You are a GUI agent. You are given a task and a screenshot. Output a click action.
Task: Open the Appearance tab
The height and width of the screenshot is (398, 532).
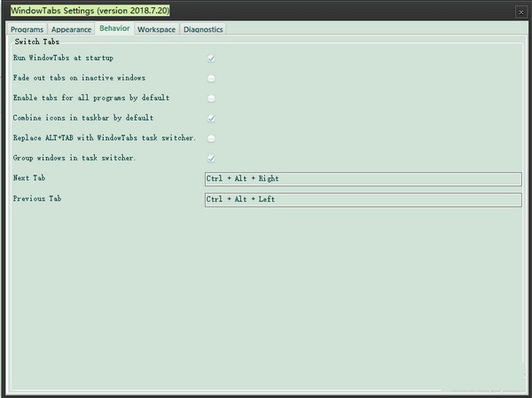[71, 29]
